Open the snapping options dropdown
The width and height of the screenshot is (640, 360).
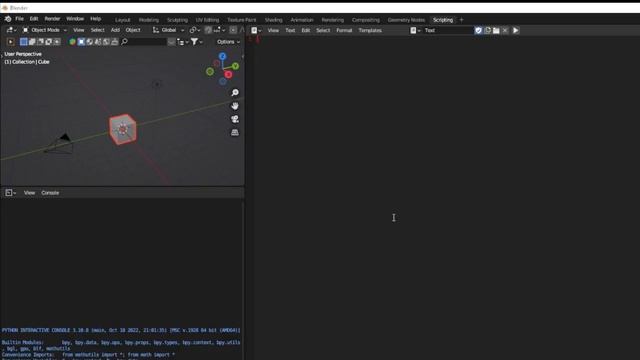220,30
